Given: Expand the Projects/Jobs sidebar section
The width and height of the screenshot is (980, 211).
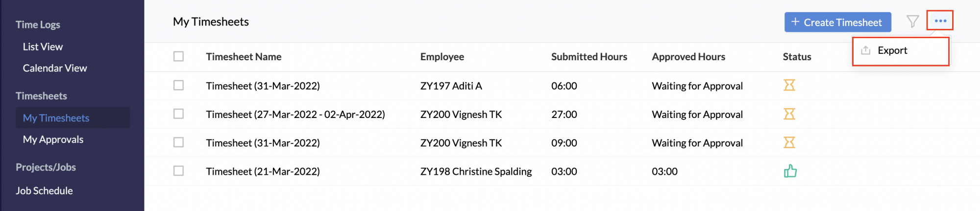Looking at the screenshot, I should click(46, 167).
